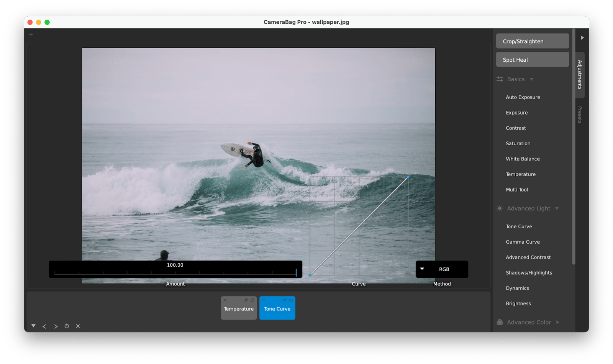
Task: Click the Amount slider track
Action: 175,273
